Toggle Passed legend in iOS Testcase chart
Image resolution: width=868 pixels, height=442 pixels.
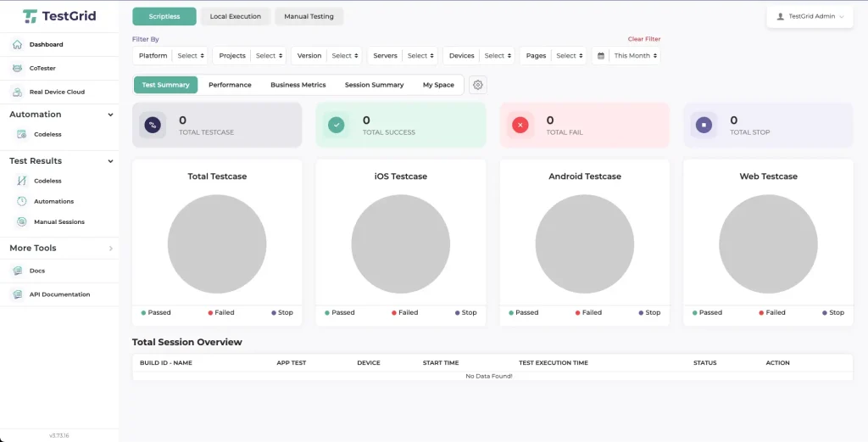(x=339, y=313)
